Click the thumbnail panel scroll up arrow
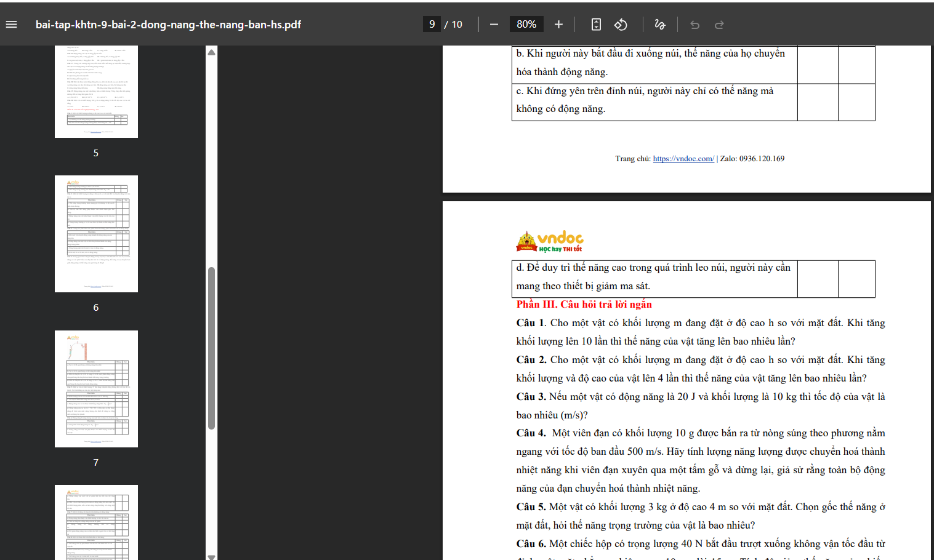The height and width of the screenshot is (560, 934). click(x=211, y=52)
